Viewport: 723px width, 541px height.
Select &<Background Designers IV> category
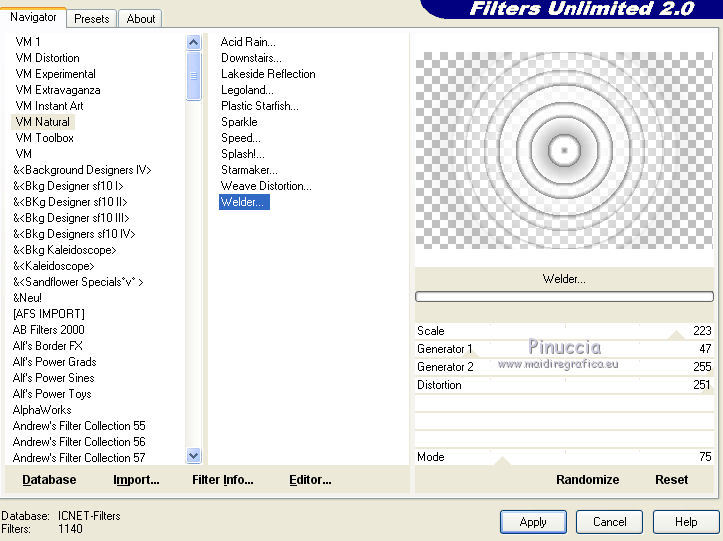click(82, 170)
